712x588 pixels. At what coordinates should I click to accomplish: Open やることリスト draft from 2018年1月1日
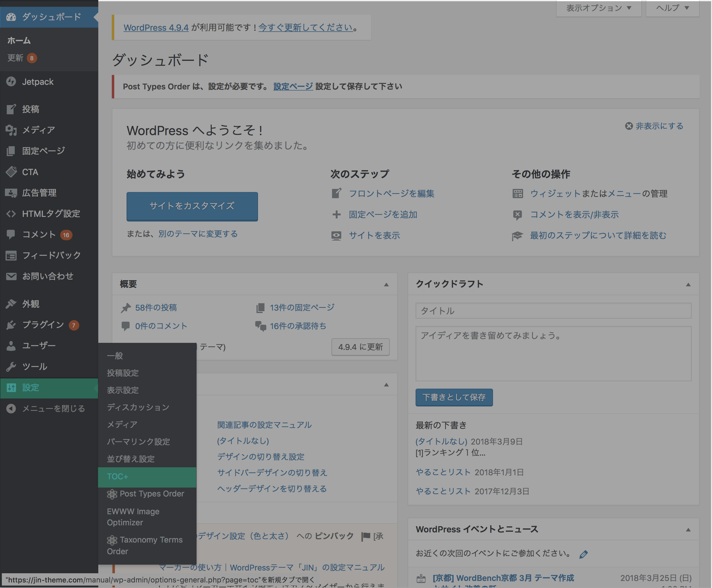click(443, 472)
